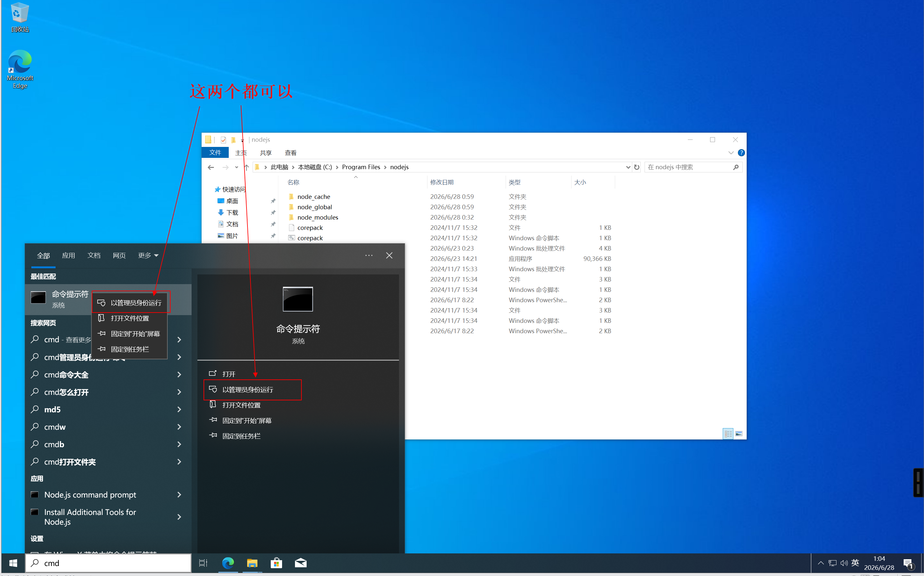The height and width of the screenshot is (576, 924).
Task: Open Edge browser from taskbar
Action: (x=228, y=563)
